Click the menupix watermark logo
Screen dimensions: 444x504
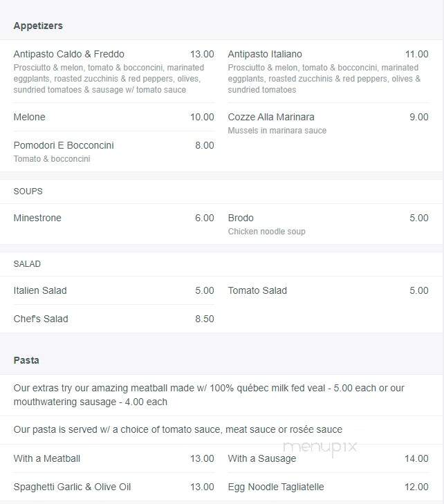coord(320,447)
